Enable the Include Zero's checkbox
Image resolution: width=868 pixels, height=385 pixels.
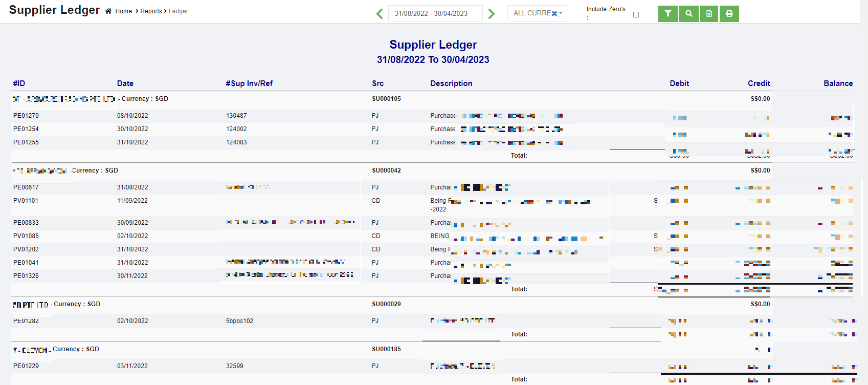pos(636,14)
